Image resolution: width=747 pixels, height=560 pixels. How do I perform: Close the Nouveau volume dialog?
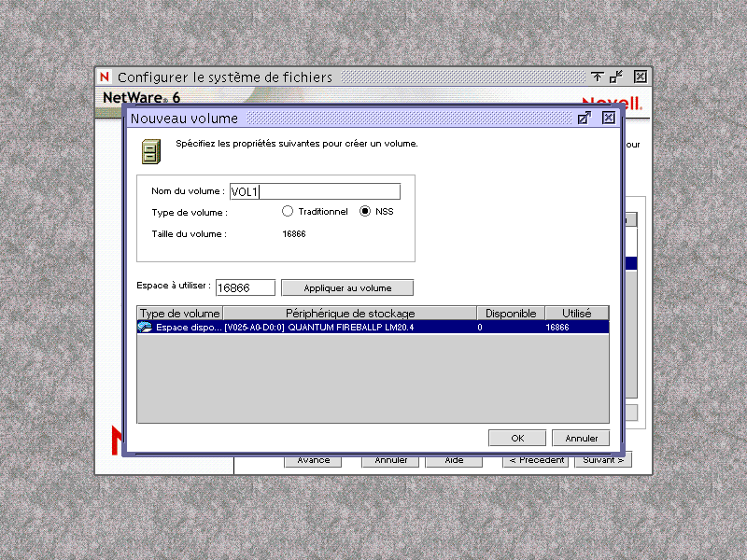click(609, 118)
